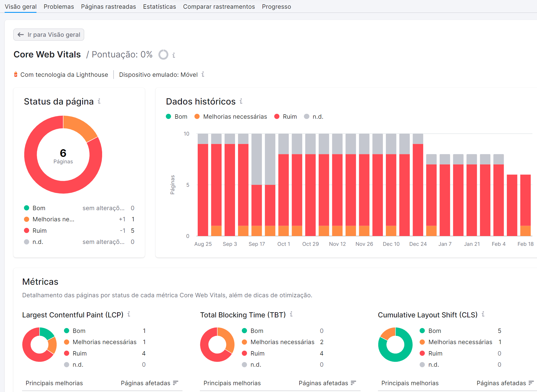Click the Lighthouse logo icon

[x=16, y=74]
